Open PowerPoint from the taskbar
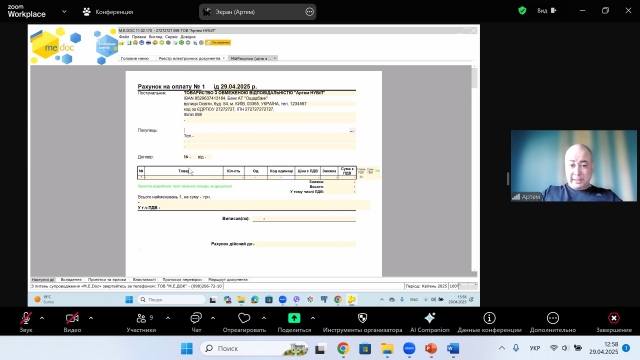Viewport: 640px width, 360px height. pyautogui.click(x=431, y=349)
